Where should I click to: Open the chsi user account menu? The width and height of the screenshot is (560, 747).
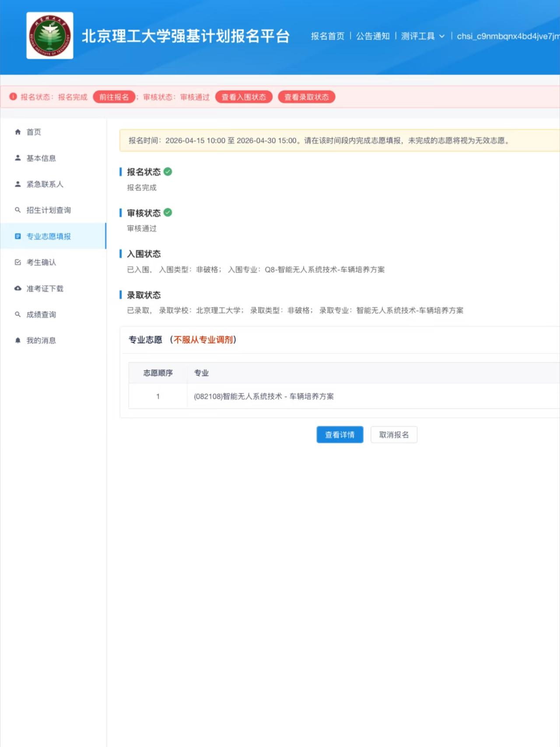click(x=508, y=36)
